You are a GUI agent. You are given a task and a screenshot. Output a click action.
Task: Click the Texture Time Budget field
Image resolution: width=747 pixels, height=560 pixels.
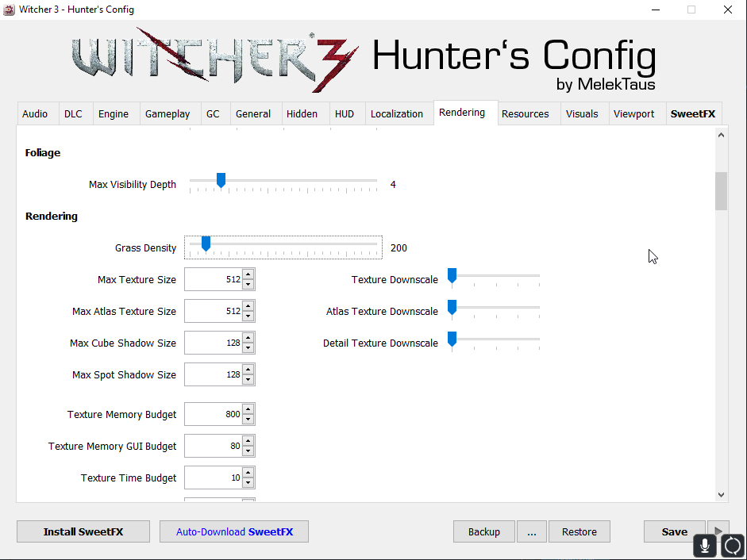tap(214, 478)
